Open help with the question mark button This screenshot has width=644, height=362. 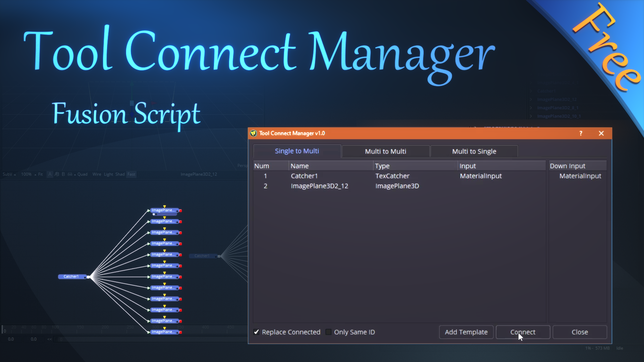coord(581,133)
